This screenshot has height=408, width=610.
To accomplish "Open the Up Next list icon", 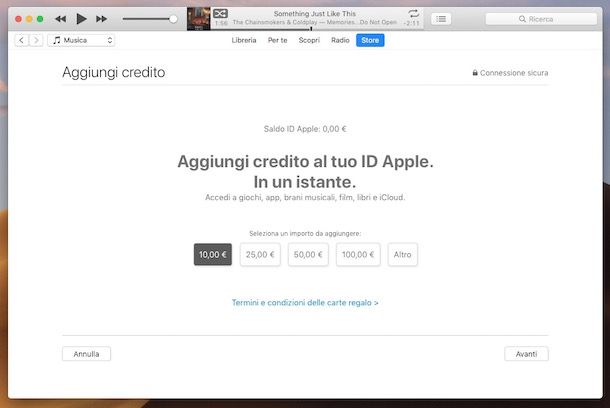I will (x=441, y=19).
